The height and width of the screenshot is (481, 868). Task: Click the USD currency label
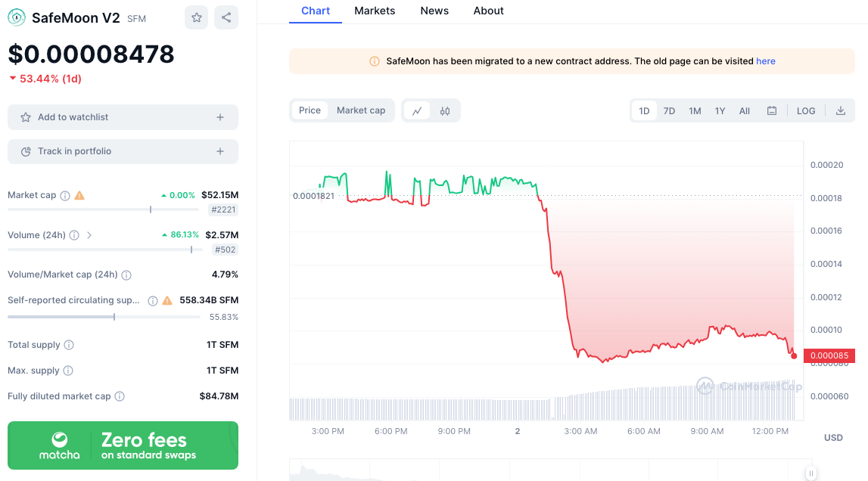833,438
